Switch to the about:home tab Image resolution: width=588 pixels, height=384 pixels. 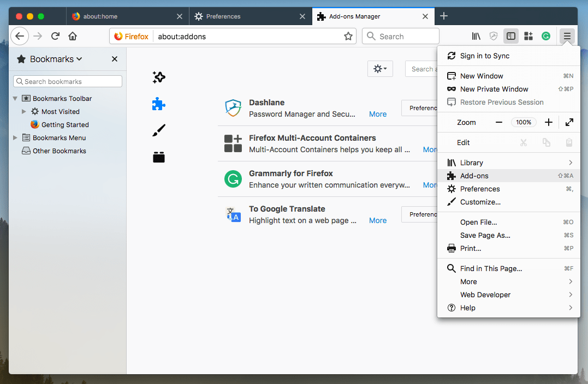tap(128, 16)
